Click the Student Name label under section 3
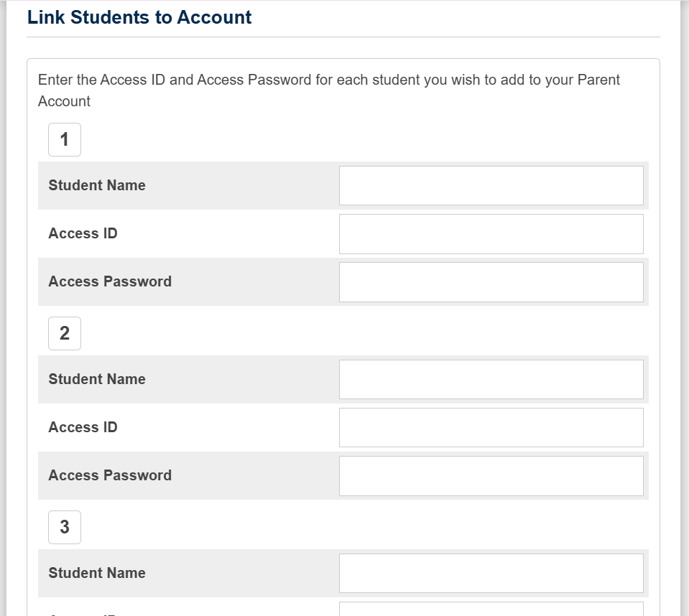The image size is (689, 616). [97, 573]
